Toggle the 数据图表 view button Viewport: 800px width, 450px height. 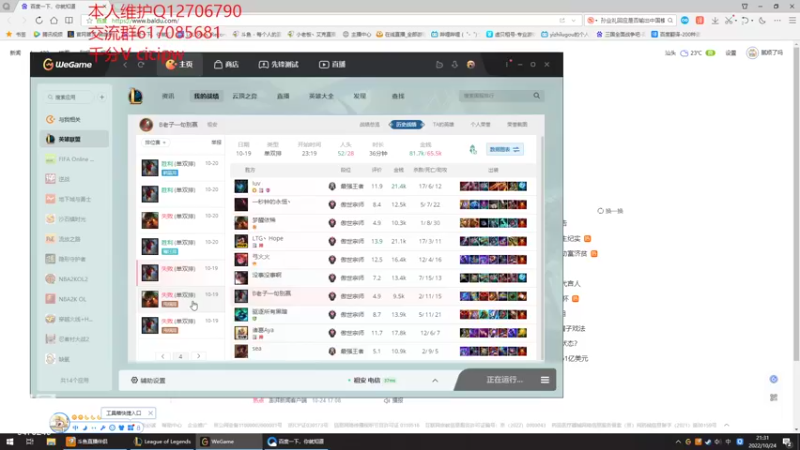[504, 149]
